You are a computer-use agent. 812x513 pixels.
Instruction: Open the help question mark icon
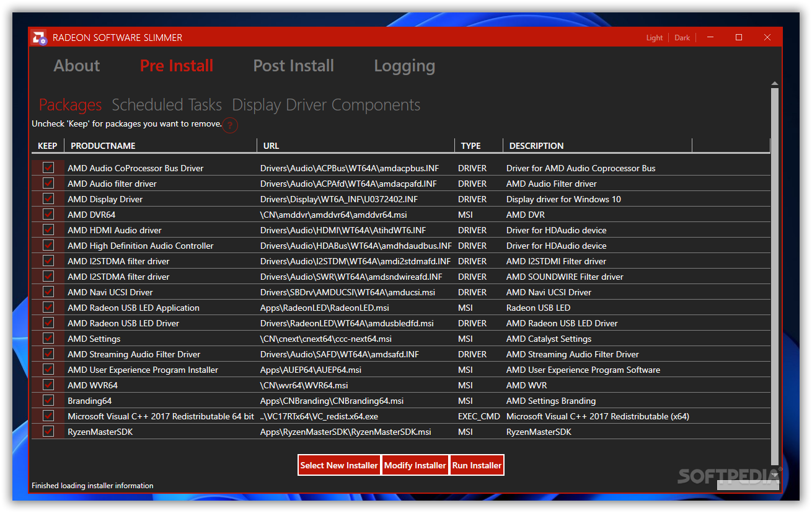pyautogui.click(x=230, y=125)
